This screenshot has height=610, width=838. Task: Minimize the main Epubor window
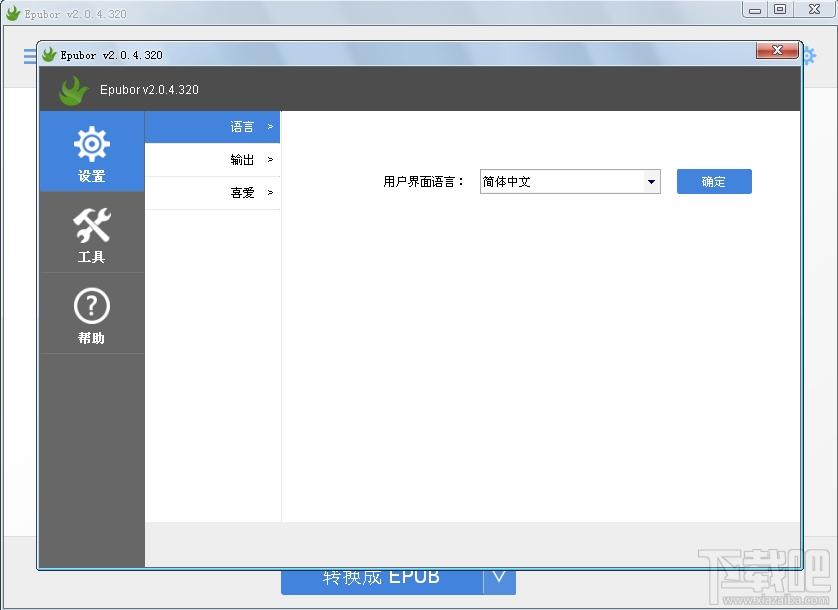click(755, 10)
